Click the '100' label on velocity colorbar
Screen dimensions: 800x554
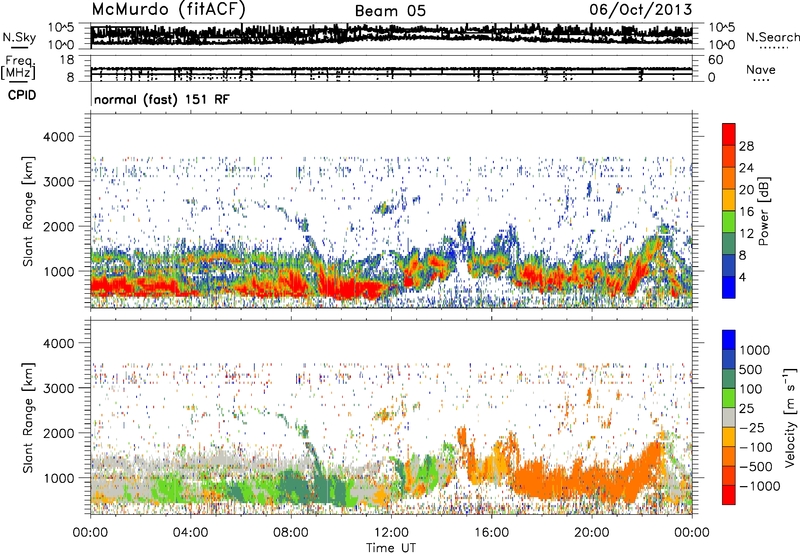(x=751, y=389)
